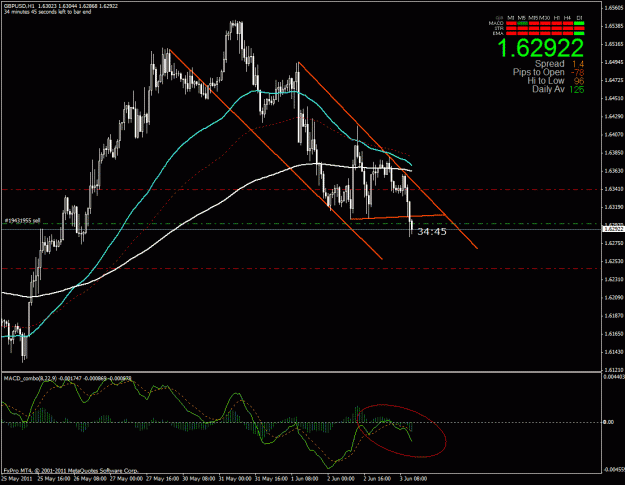This screenshot has height=485, width=625.
Task: Click the 26 May 08:00 time axis label
Action: (x=90, y=478)
